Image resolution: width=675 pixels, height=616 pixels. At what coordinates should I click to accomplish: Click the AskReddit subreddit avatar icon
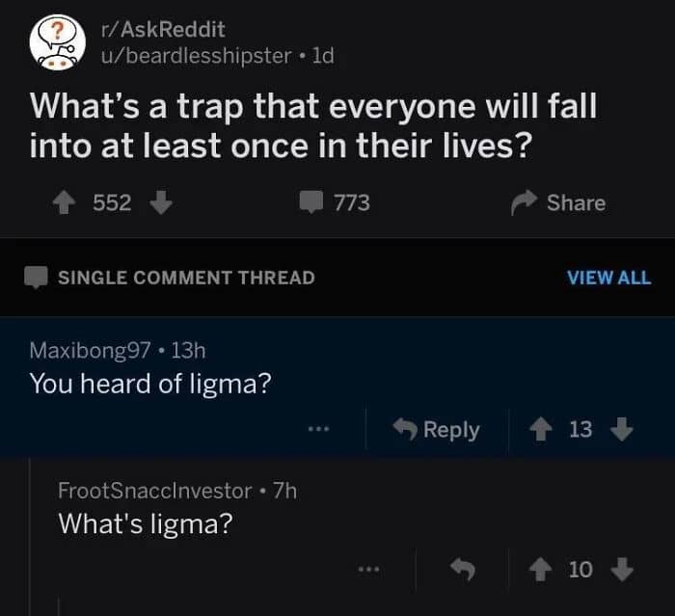pos(55,43)
